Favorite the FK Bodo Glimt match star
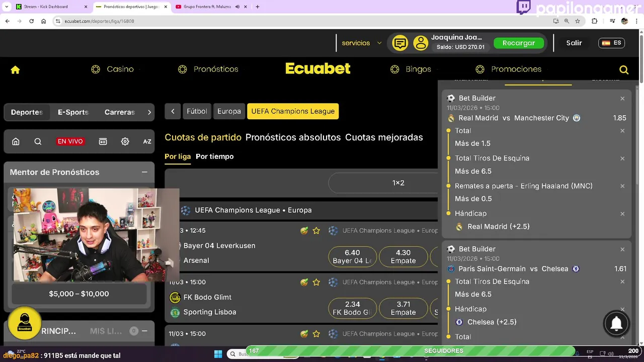This screenshot has width=644, height=362. (316, 283)
